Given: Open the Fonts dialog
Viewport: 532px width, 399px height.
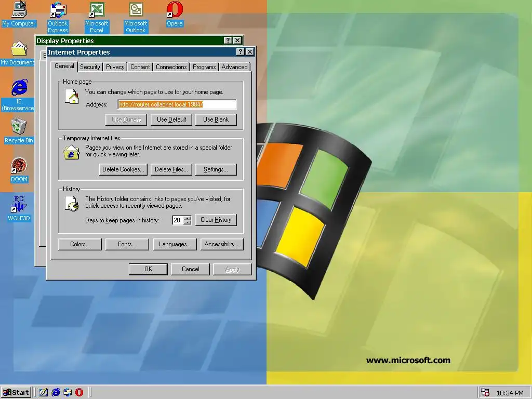Looking at the screenshot, I should (127, 244).
